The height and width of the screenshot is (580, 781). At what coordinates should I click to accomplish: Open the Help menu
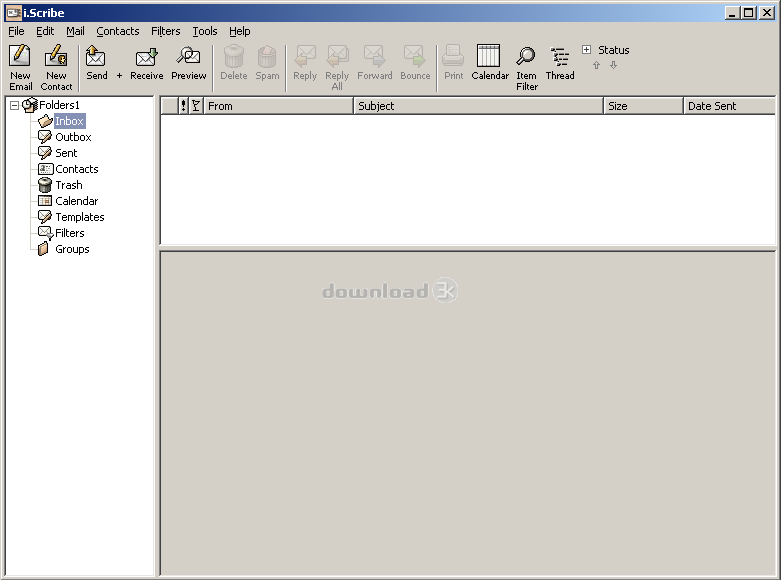(240, 31)
